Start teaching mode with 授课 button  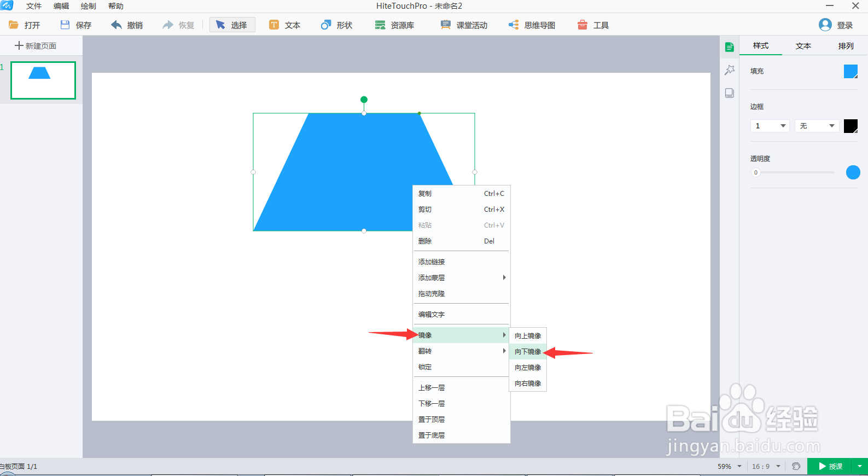(x=830, y=466)
